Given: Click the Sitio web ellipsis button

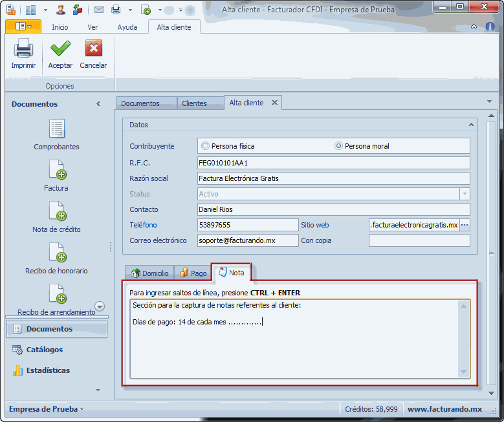Looking at the screenshot, I should point(465,225).
